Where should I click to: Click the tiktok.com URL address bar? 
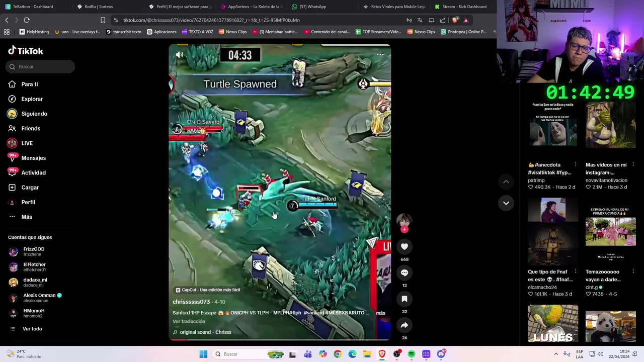click(x=211, y=20)
